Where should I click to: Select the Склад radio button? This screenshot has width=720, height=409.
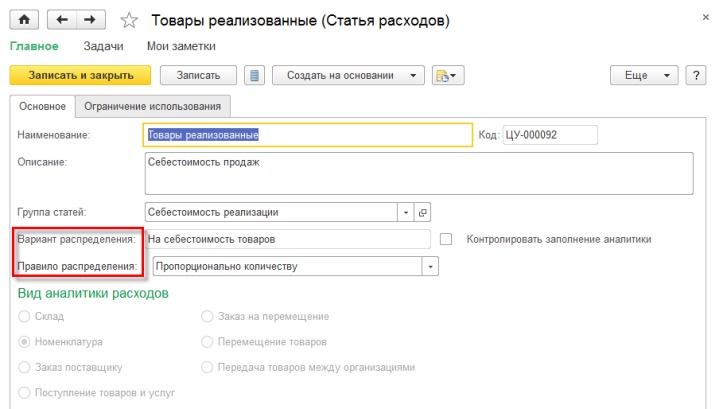pyautogui.click(x=24, y=316)
